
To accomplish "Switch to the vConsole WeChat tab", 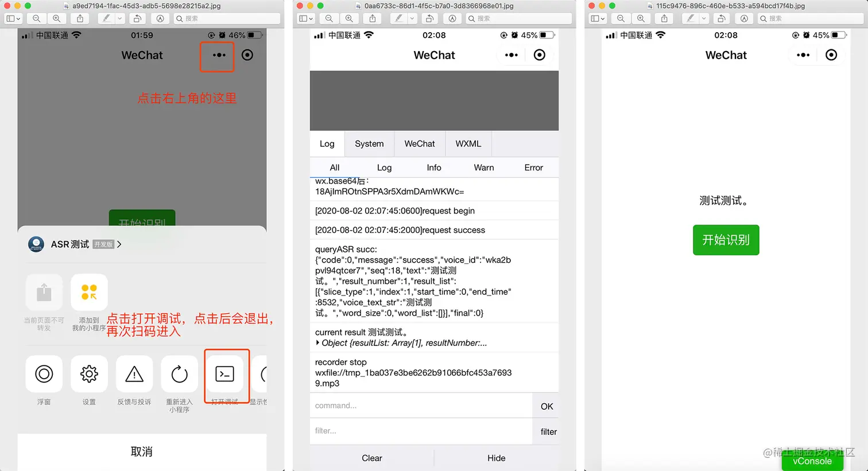I will tap(420, 144).
